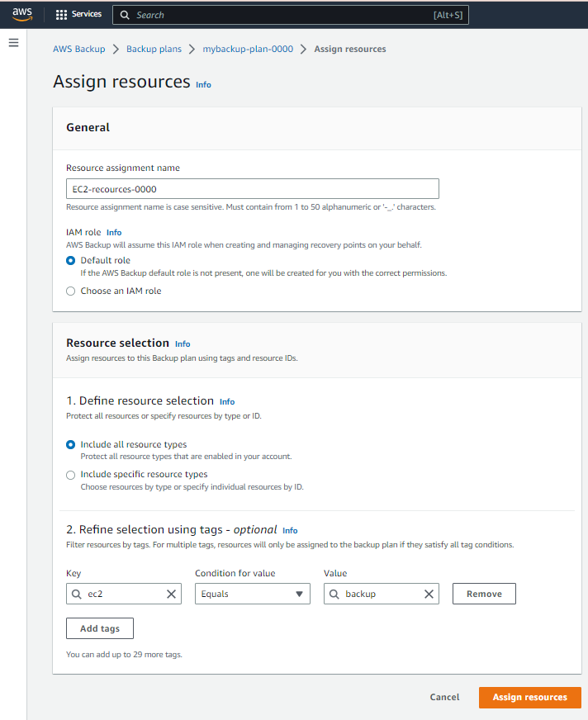
Task: Focus the top Search input box
Action: coord(291,15)
